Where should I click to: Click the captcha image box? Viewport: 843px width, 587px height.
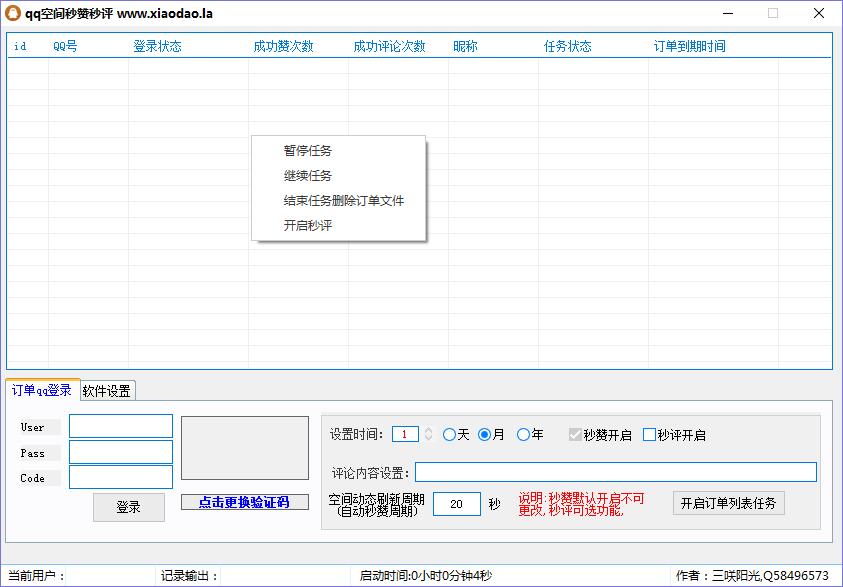(x=245, y=448)
